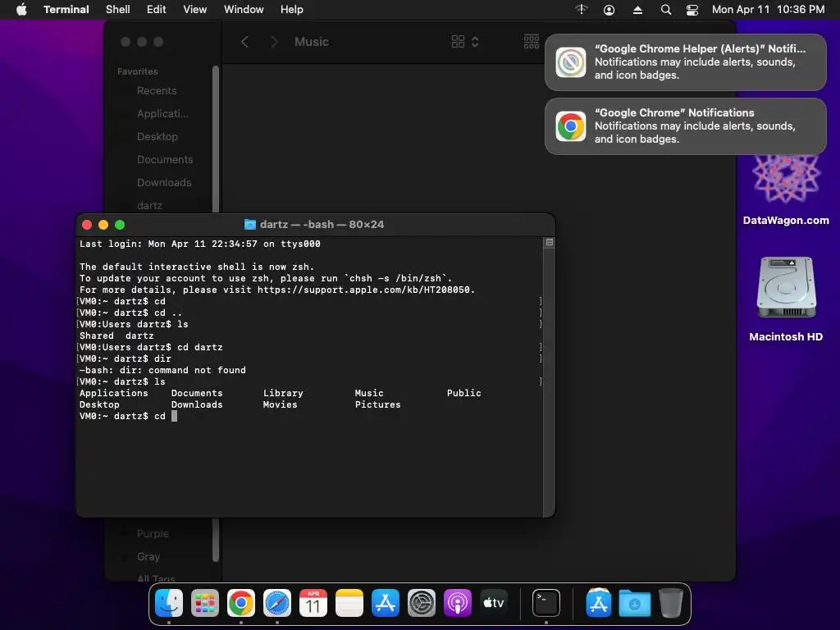Select Applications in Finder sidebar

click(162, 113)
